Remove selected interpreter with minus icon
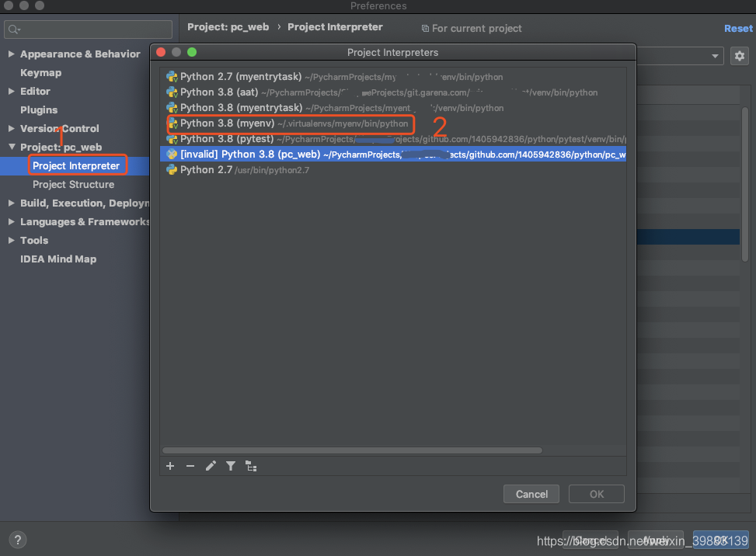The image size is (756, 556). click(190, 466)
